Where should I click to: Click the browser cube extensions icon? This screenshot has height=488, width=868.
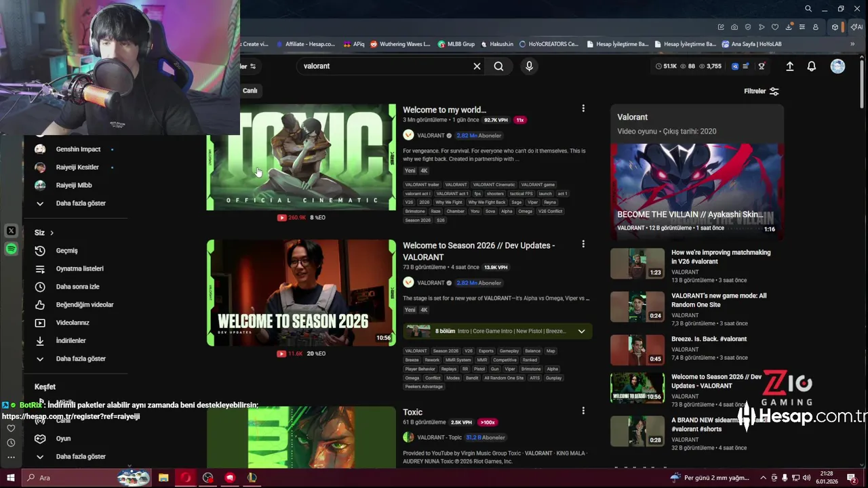(835, 27)
